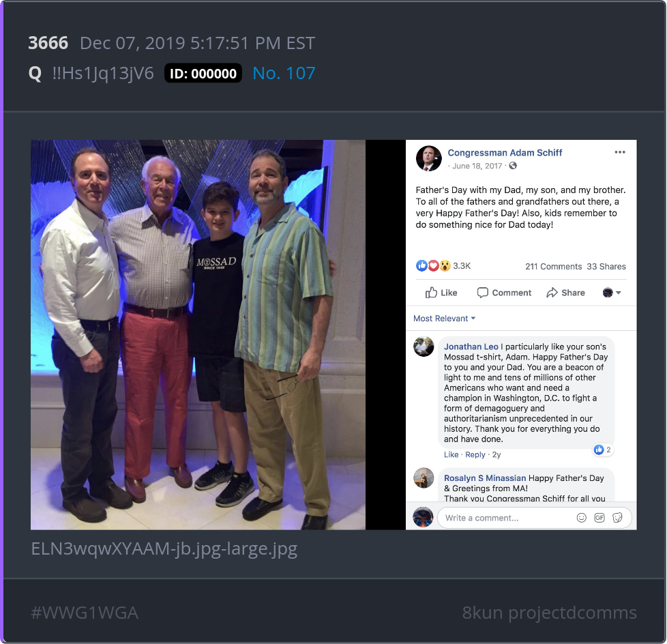The width and height of the screenshot is (667, 644).
Task: Click Reply under Jonathan Leo's comment
Action: click(x=475, y=454)
